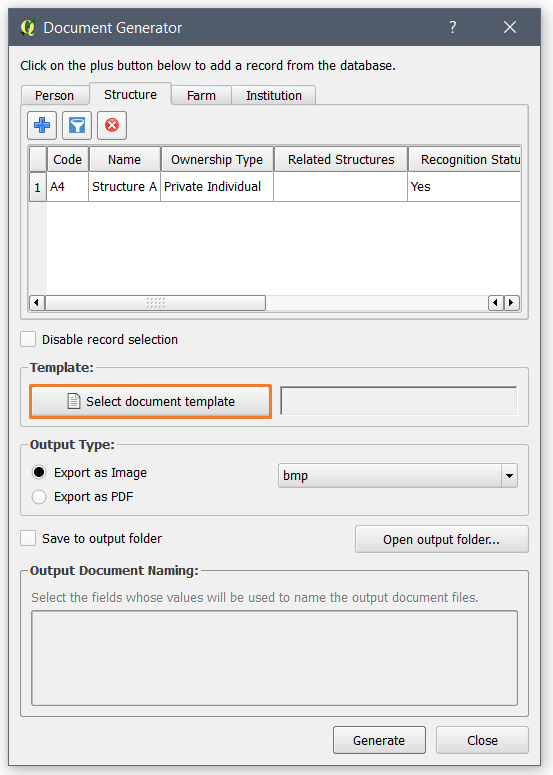Viewport: 553px width, 775px height.
Task: Click the QGIS logo in title bar
Action: [x=28, y=27]
